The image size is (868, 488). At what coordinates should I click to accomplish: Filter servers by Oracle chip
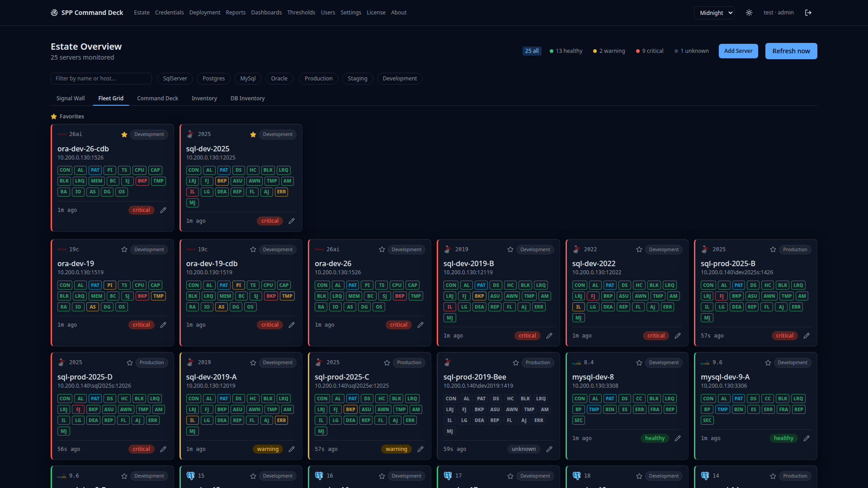coord(279,79)
